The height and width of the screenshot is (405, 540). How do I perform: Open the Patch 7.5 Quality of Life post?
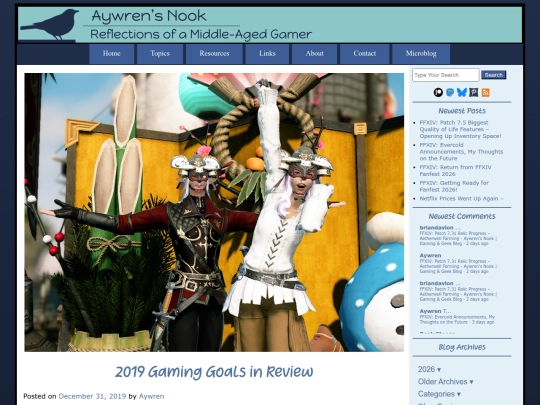pos(460,129)
